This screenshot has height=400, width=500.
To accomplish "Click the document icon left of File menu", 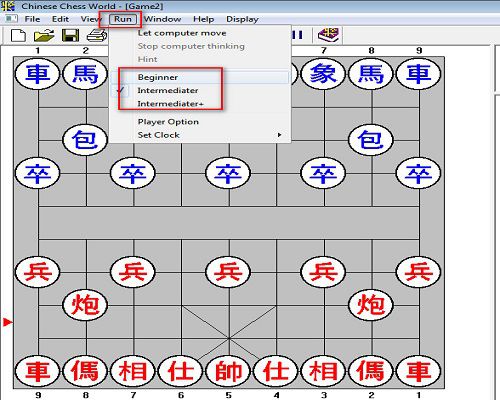I will (11, 19).
